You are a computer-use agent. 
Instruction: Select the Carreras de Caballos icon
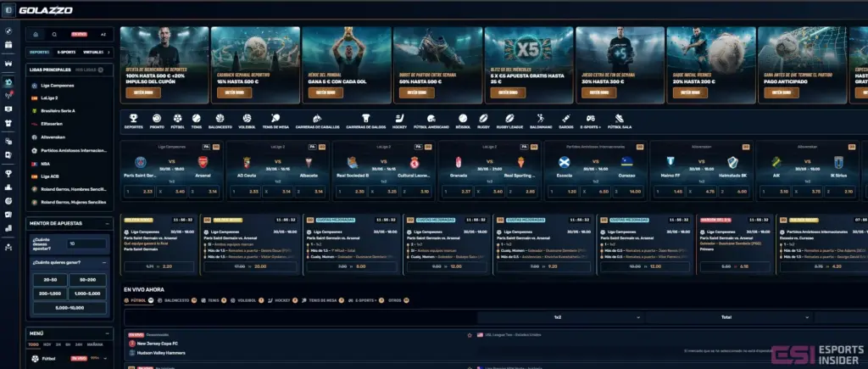pos(317,118)
